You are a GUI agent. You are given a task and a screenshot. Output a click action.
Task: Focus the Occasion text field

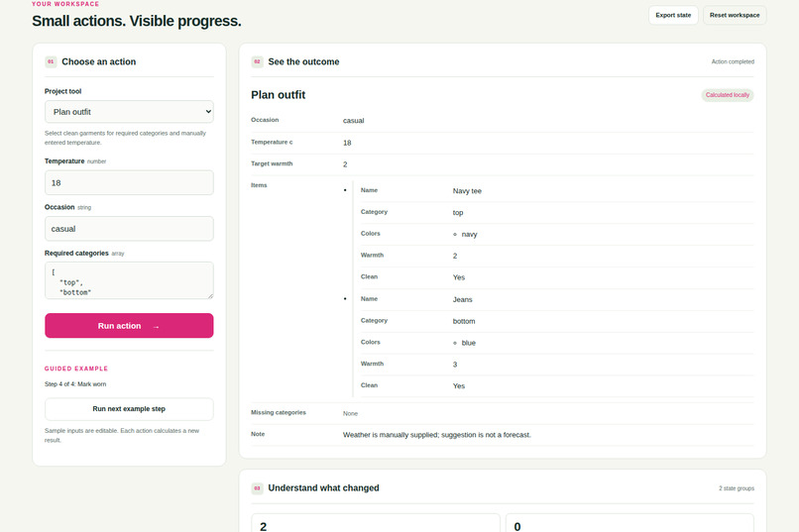pyautogui.click(x=129, y=229)
